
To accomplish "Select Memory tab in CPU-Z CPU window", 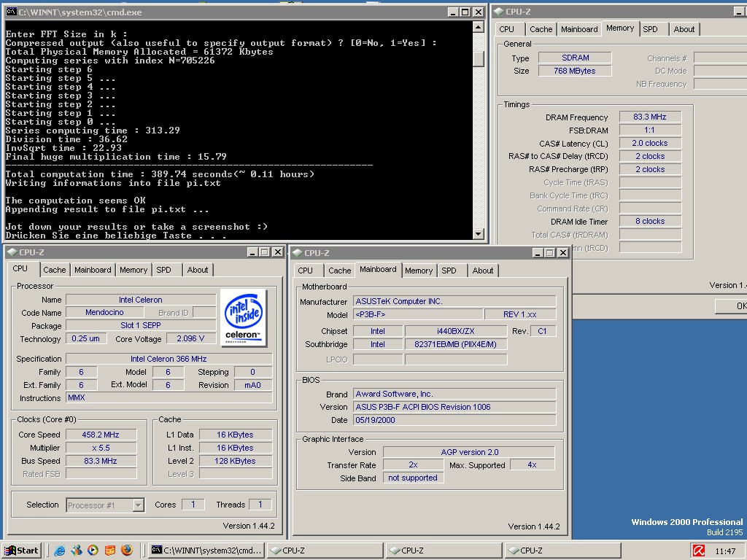I will pyautogui.click(x=133, y=270).
